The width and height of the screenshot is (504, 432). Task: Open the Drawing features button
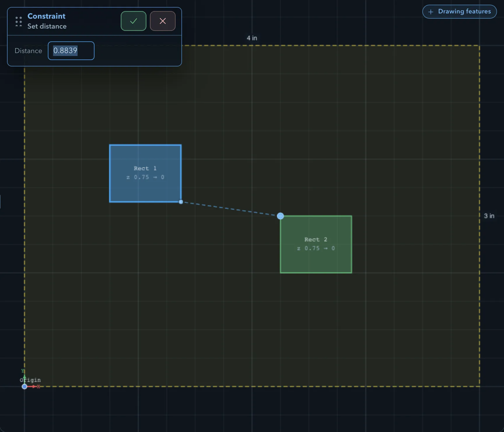coord(459,12)
